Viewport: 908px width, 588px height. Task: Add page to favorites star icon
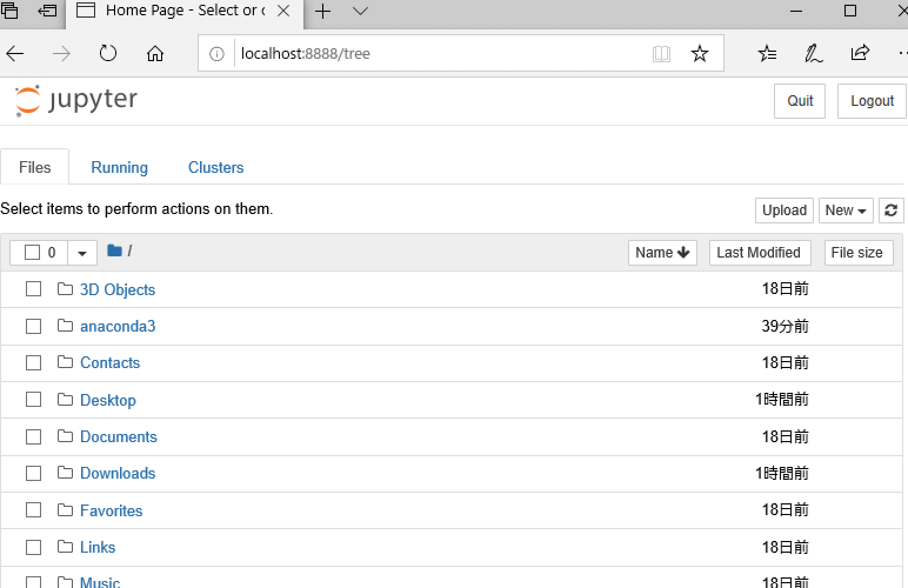699,54
